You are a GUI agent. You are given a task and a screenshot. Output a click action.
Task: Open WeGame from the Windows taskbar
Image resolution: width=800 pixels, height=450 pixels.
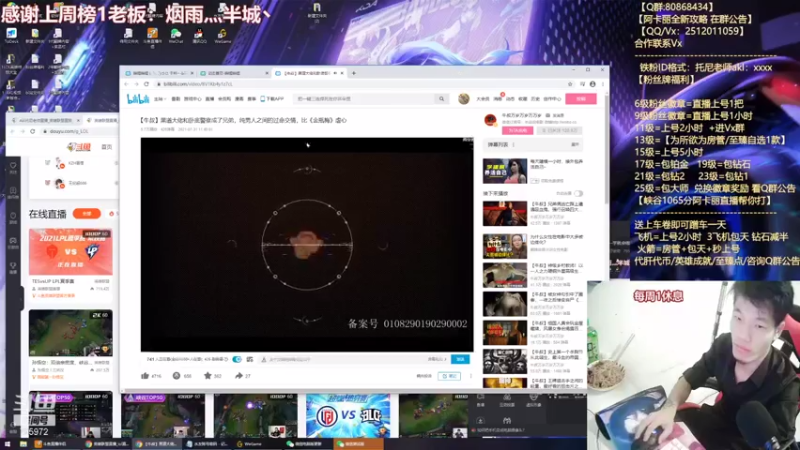(x=253, y=444)
